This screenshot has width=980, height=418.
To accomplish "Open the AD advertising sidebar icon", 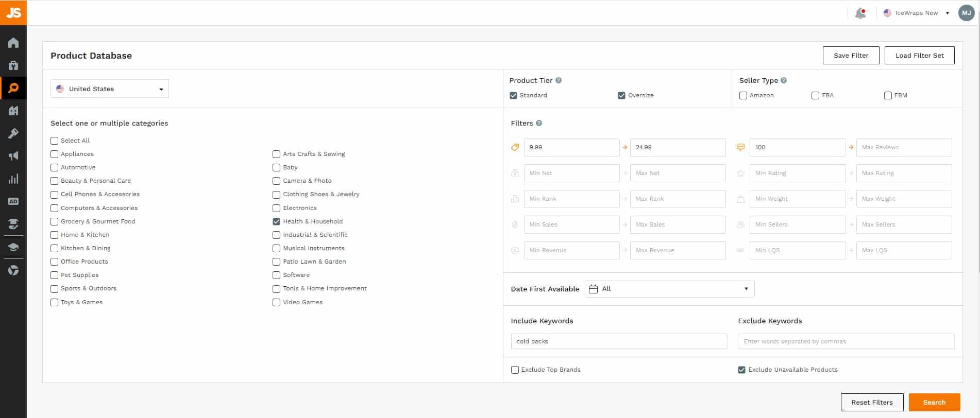I will tap(13, 201).
